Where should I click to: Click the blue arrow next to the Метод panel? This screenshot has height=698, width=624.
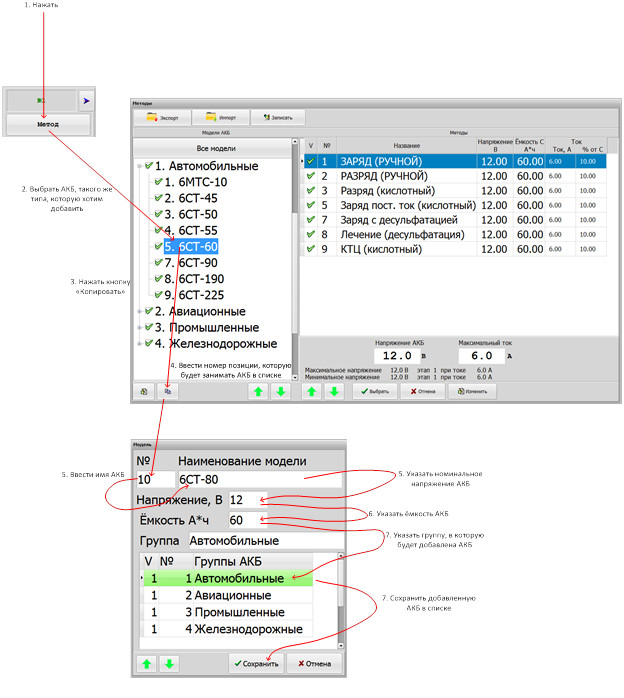tap(85, 101)
